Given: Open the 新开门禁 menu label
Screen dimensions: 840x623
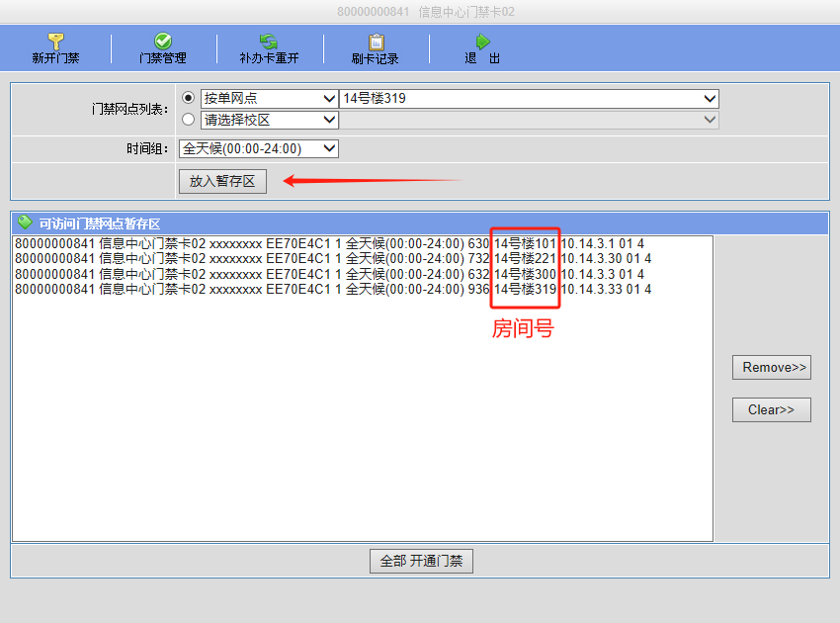Looking at the screenshot, I should coord(55,58).
